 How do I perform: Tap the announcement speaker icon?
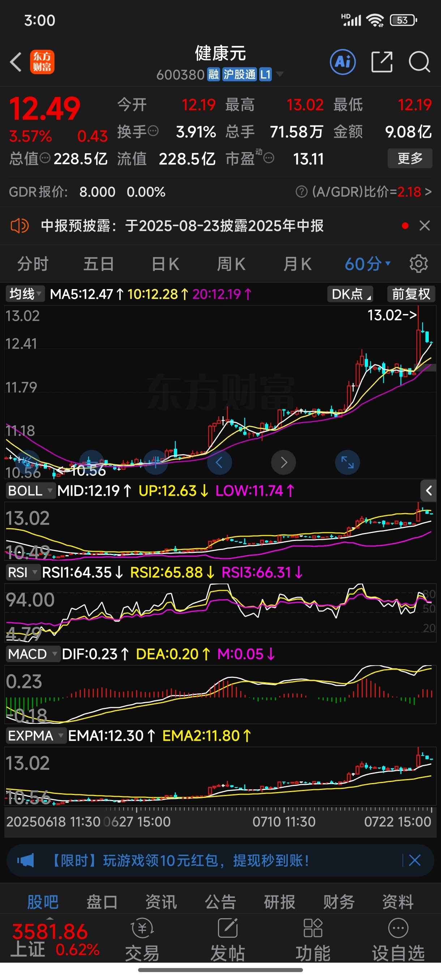[x=20, y=225]
